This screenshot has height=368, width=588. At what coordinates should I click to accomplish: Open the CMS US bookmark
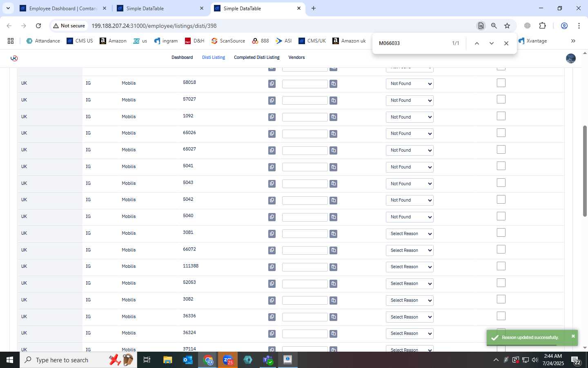click(x=80, y=41)
